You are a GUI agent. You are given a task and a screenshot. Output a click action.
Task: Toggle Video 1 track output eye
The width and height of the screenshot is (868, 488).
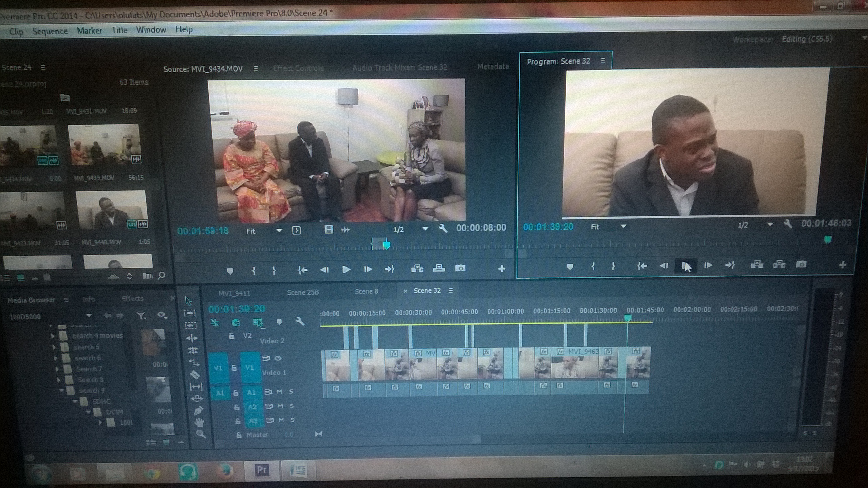tap(278, 358)
